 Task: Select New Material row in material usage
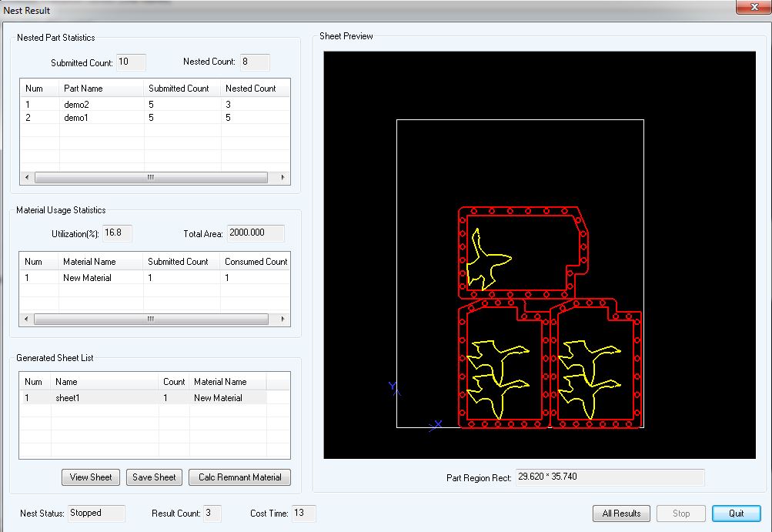pyautogui.click(x=87, y=278)
